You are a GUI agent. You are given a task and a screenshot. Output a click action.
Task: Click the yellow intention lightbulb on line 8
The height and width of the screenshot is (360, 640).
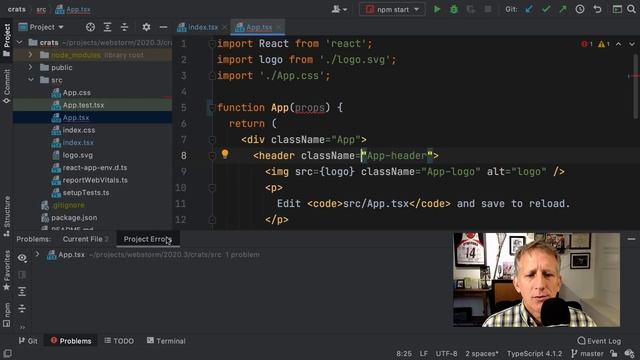(x=225, y=154)
